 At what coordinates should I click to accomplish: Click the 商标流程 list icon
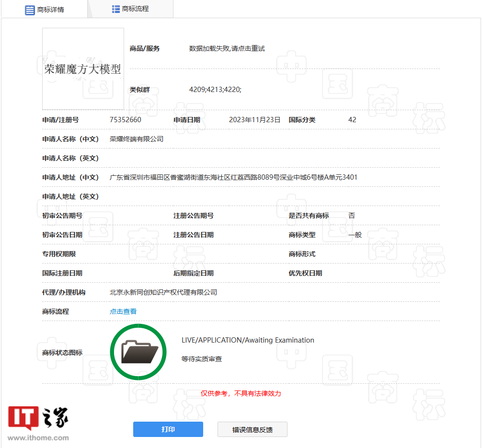point(116,9)
